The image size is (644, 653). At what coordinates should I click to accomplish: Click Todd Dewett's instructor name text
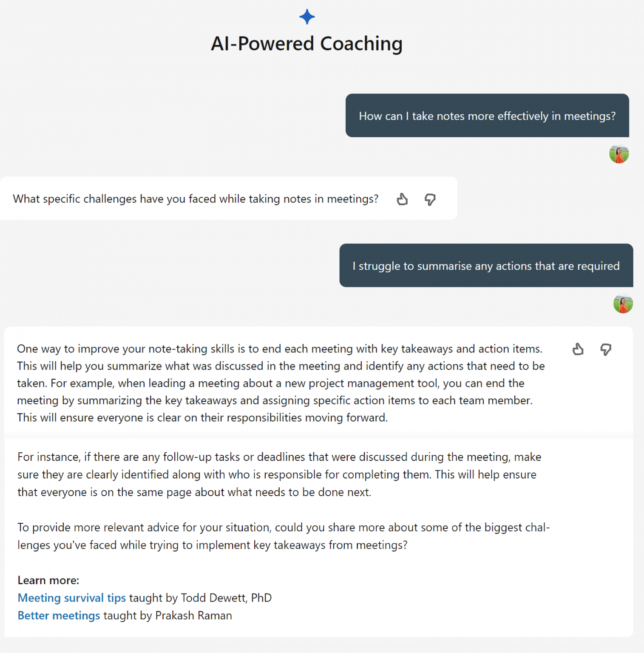226,598
